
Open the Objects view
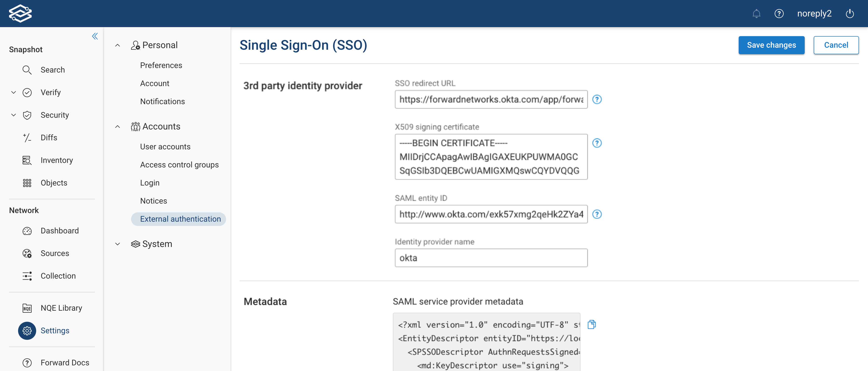[54, 183]
